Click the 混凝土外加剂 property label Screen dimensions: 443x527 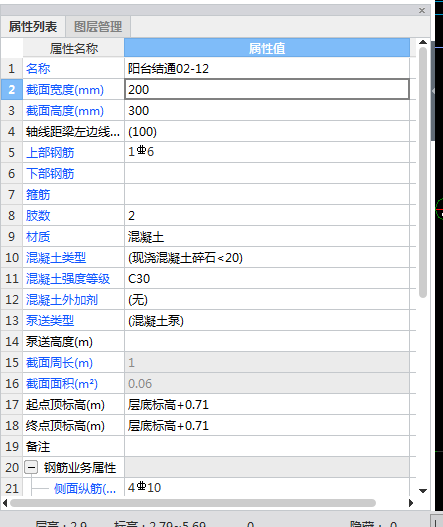coord(62,299)
